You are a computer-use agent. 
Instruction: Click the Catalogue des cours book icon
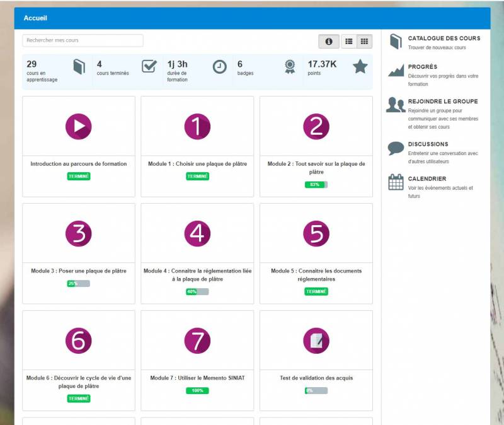coord(396,42)
